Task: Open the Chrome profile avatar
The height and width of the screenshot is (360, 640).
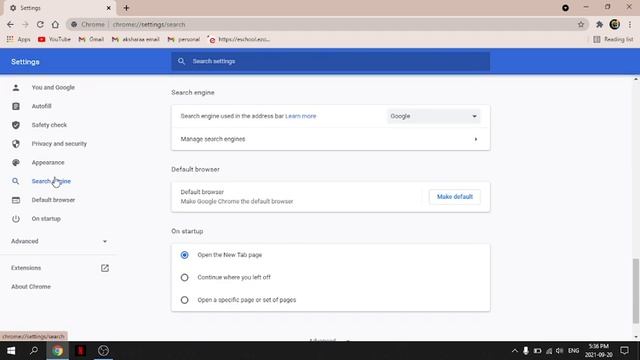Action: (x=615, y=24)
